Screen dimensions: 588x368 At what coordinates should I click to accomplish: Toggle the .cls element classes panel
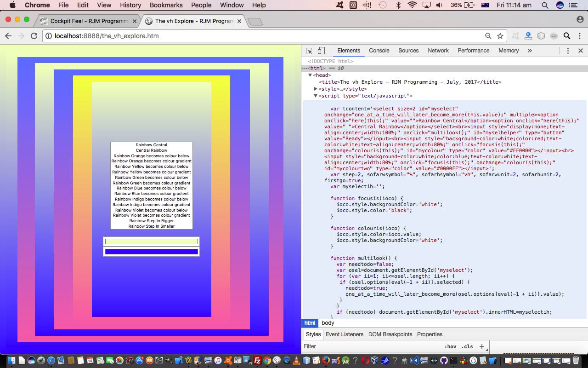click(467, 346)
